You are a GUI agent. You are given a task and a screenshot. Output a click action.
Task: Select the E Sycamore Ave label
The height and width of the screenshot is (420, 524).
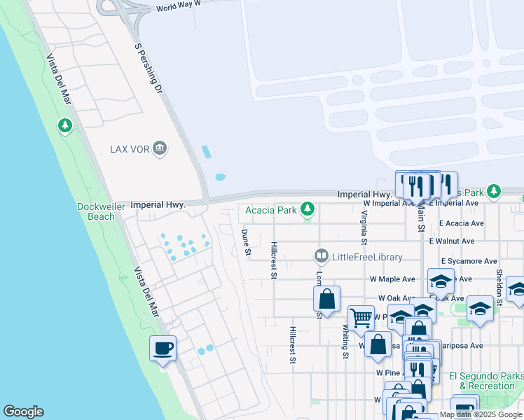coord(469,261)
